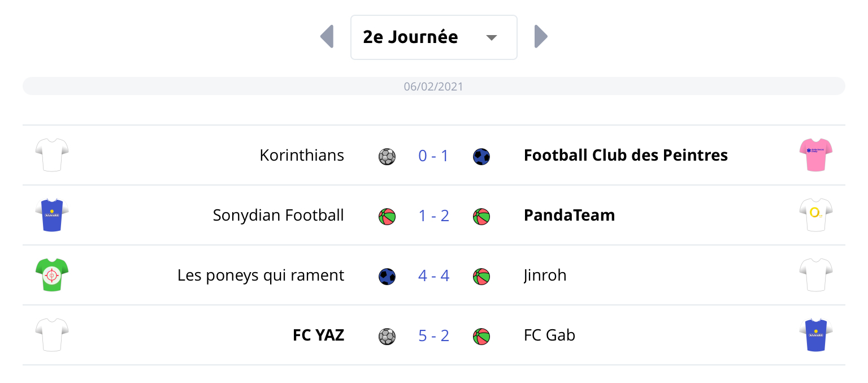This screenshot has height=383, width=868.
Task: Click the Jinroh team name
Action: [x=545, y=276]
